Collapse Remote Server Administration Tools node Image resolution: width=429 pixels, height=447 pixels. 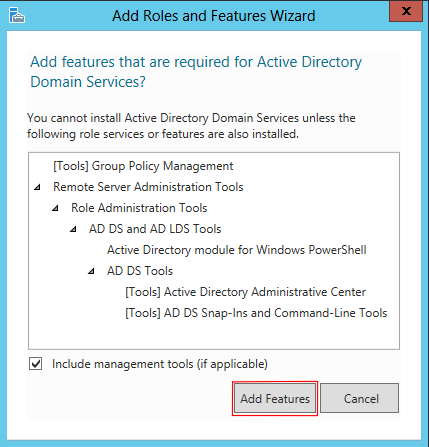click(x=37, y=187)
